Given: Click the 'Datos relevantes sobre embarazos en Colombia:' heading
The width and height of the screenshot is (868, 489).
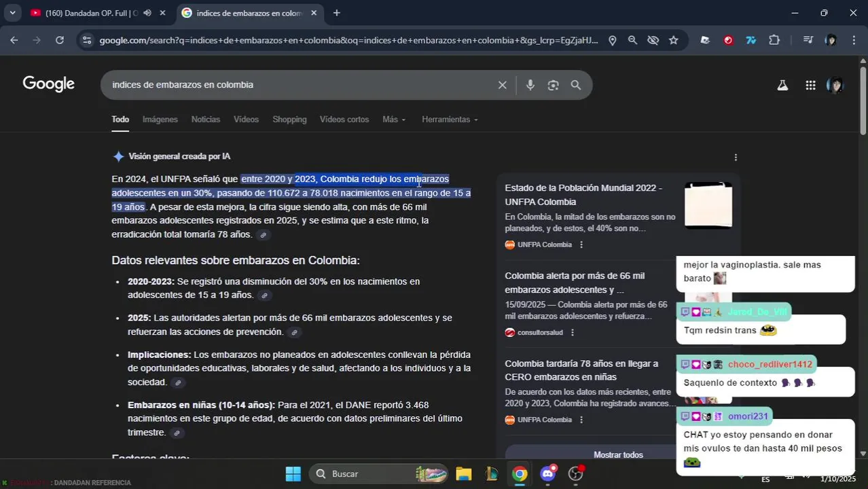Looking at the screenshot, I should click(236, 261).
